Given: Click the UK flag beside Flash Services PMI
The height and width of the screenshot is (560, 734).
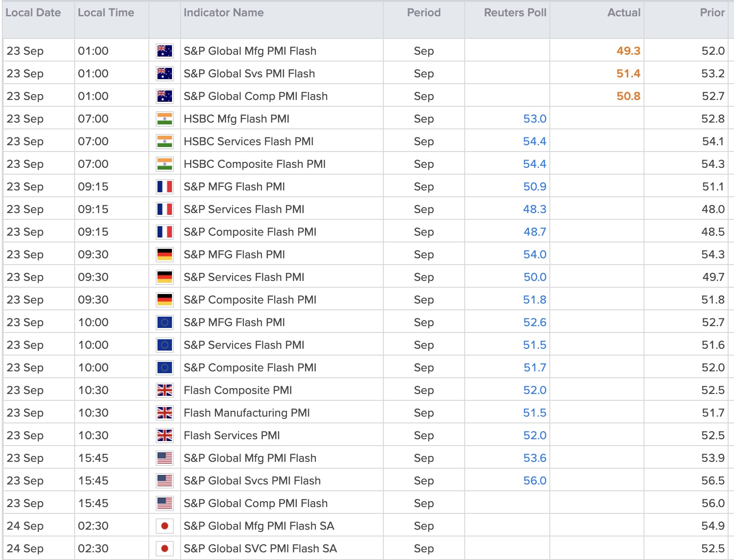Looking at the screenshot, I should pos(164,436).
